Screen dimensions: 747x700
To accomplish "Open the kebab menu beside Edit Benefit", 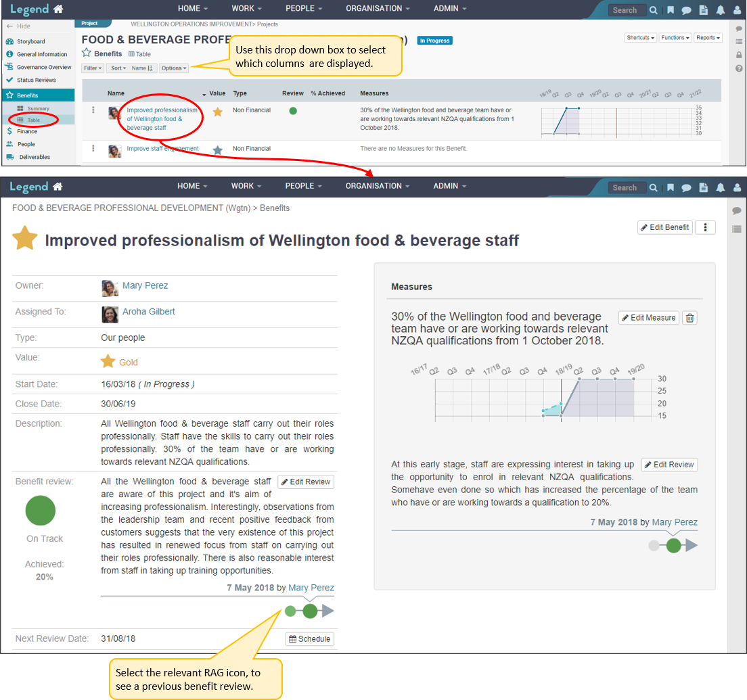I will (x=705, y=228).
